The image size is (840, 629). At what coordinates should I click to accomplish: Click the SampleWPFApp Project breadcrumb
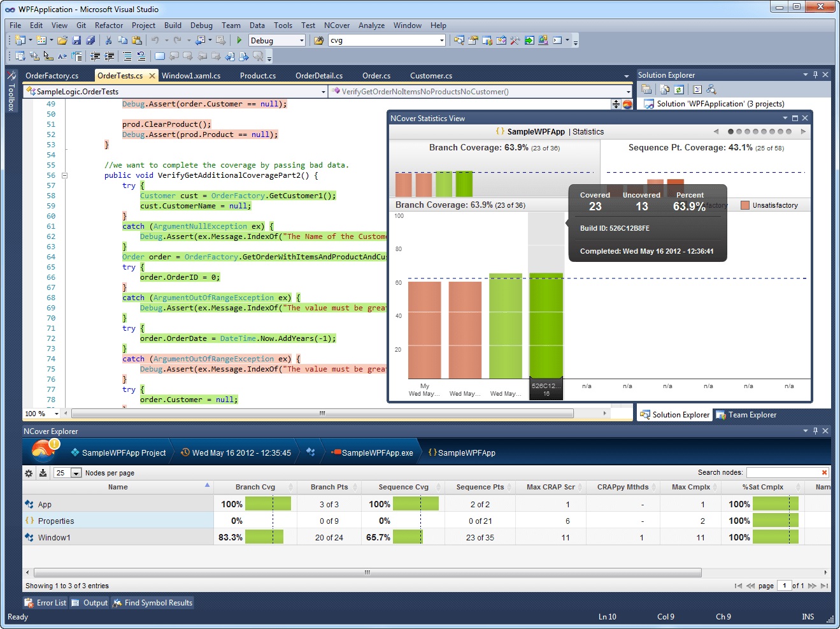click(118, 452)
